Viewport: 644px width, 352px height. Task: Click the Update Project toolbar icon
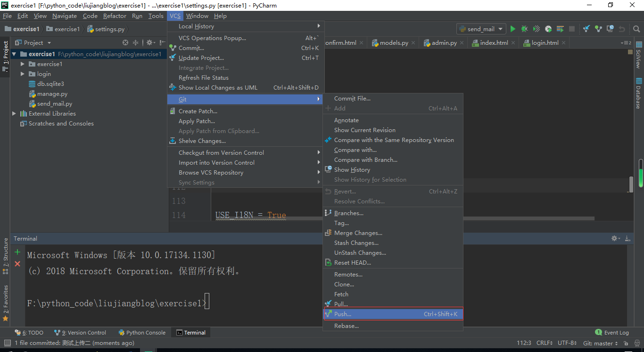pos(586,29)
